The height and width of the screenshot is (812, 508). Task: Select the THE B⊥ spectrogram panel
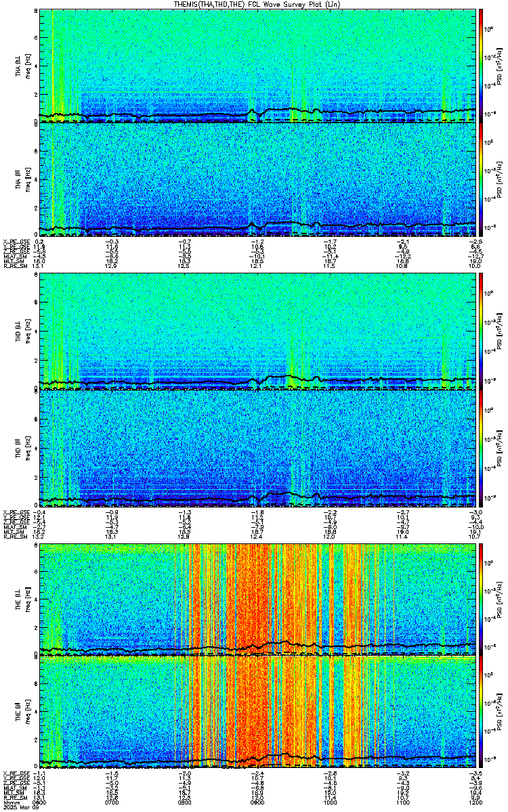click(x=258, y=599)
